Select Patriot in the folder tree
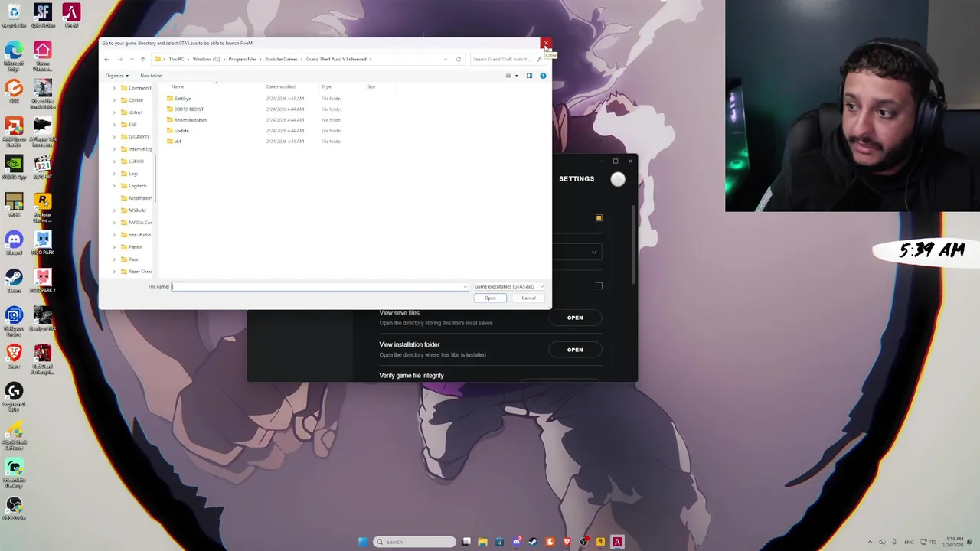Image resolution: width=980 pixels, height=551 pixels. [x=136, y=247]
